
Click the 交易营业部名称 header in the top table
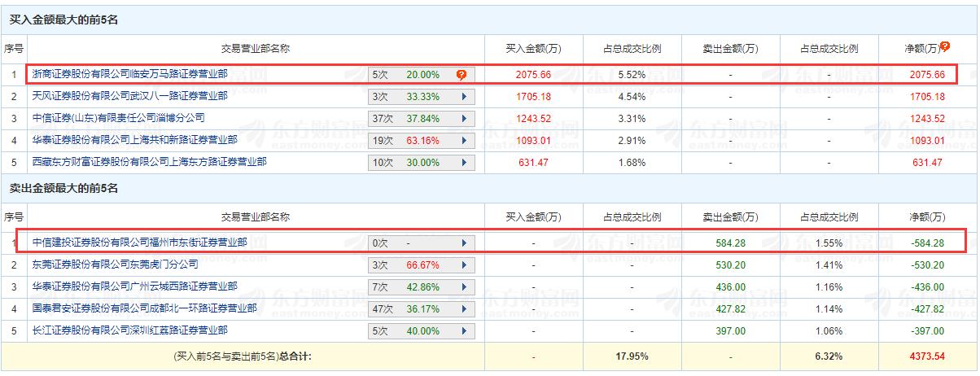pyautogui.click(x=255, y=49)
